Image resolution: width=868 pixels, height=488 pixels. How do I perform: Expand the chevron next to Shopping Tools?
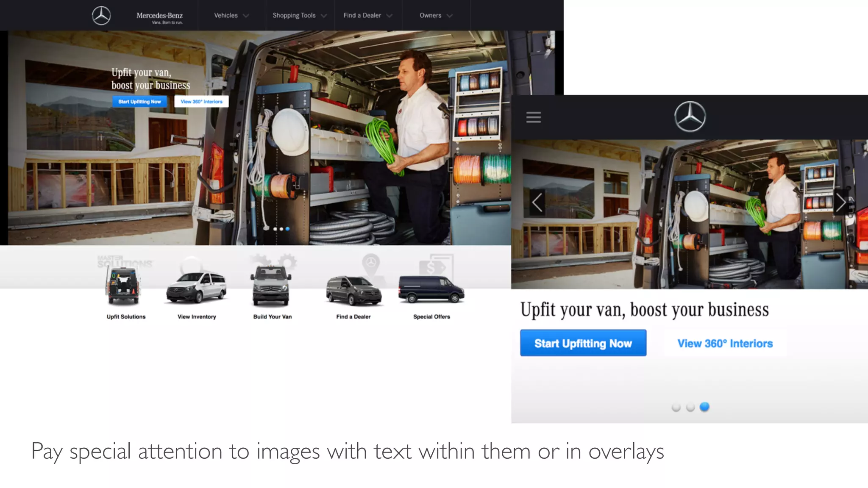(x=324, y=16)
